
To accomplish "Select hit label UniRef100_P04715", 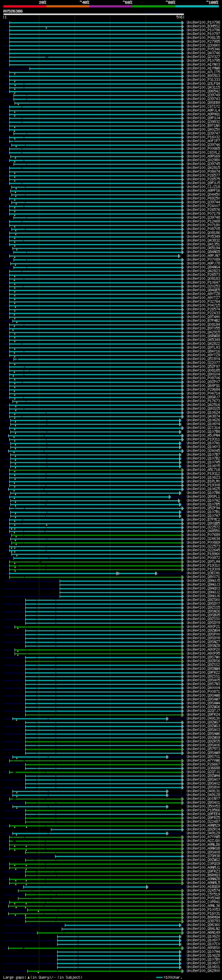I will click(203, 305).
